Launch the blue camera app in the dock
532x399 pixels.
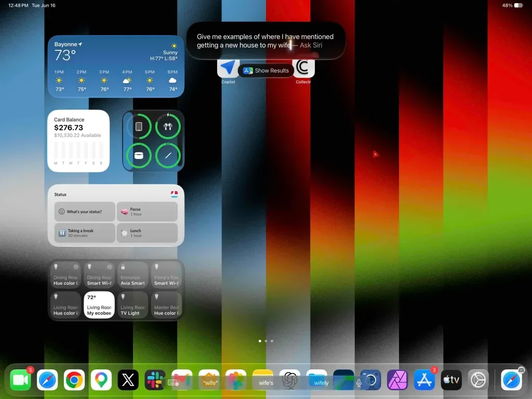tap(370, 380)
